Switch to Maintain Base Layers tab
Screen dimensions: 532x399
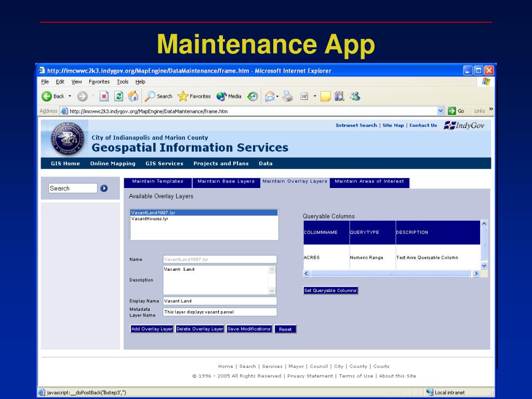click(226, 182)
